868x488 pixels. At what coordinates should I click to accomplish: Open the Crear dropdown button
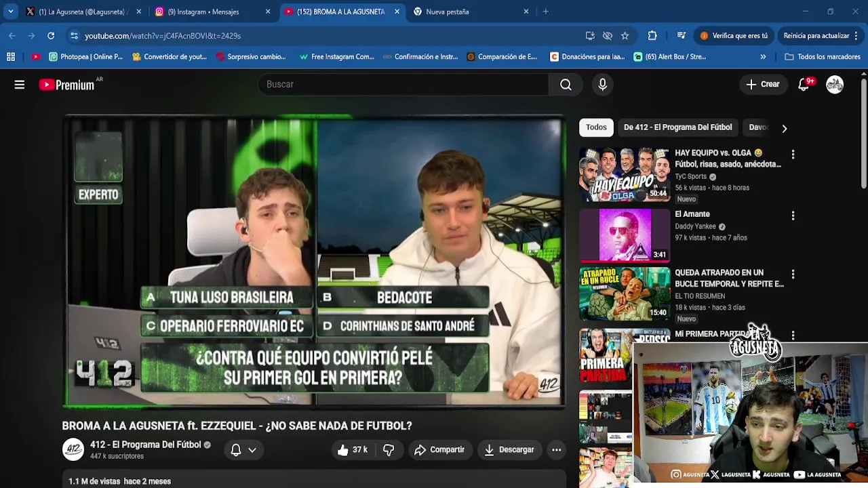pos(763,85)
